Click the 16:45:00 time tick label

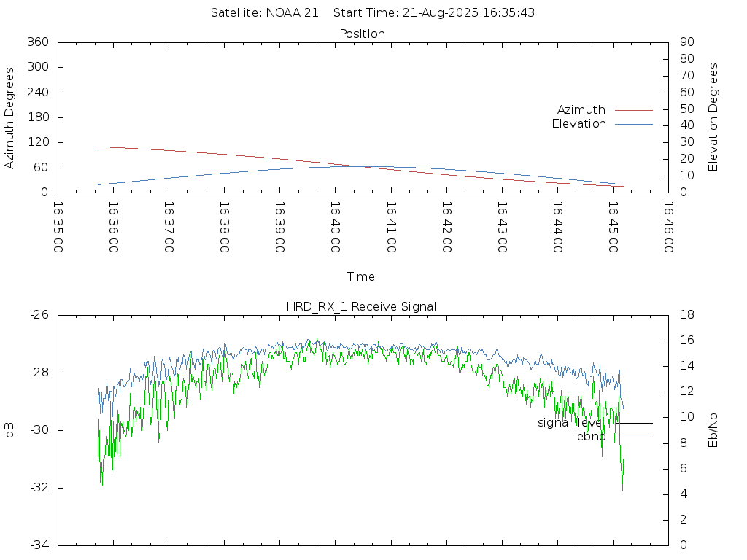613,227
